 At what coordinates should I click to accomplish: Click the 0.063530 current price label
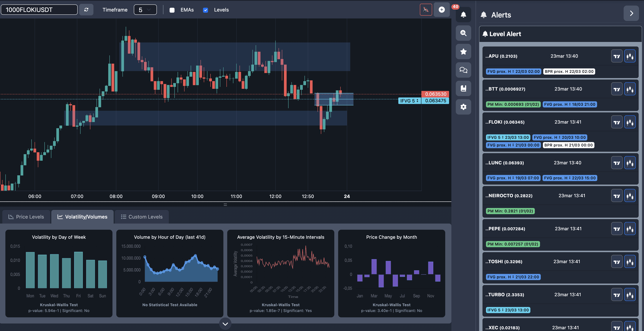(435, 94)
